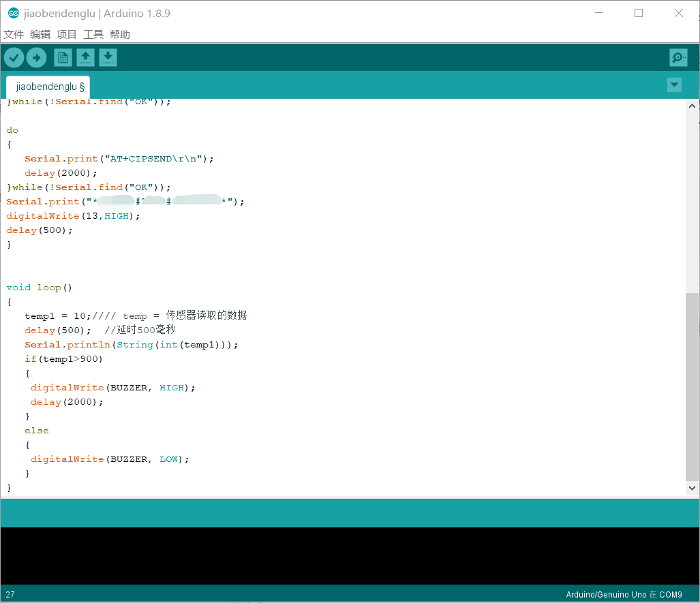Screen dimensions: 700x603
Task: Save the sketch with the Save icon
Action: (108, 57)
